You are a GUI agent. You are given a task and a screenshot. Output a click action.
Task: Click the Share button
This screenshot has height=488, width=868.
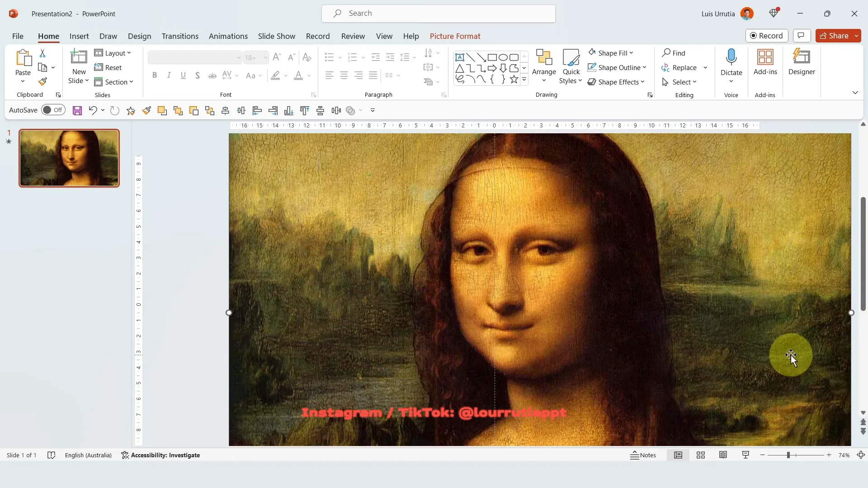(834, 36)
